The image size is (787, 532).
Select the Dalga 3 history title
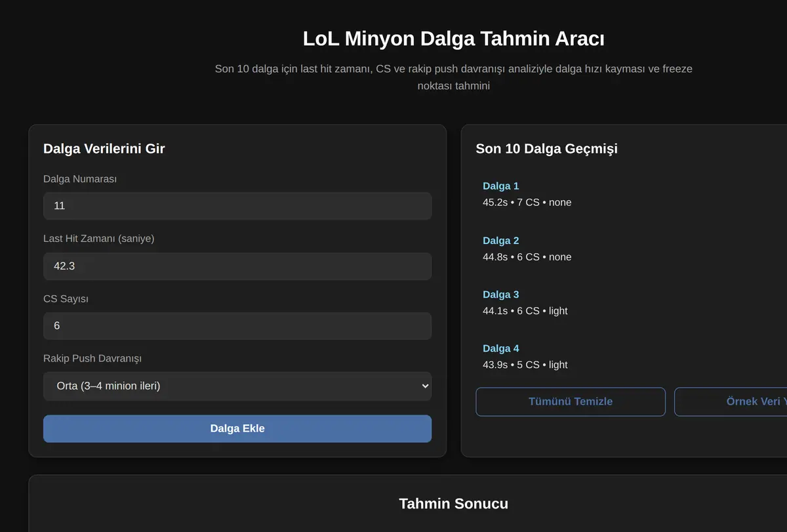coord(501,295)
